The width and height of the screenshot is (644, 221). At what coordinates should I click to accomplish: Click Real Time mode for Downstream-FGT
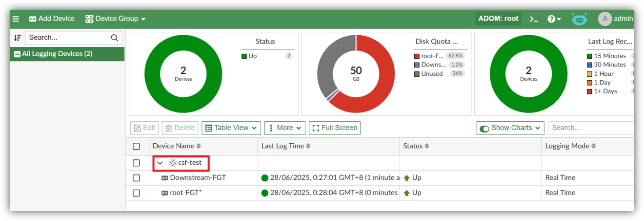[x=560, y=178]
